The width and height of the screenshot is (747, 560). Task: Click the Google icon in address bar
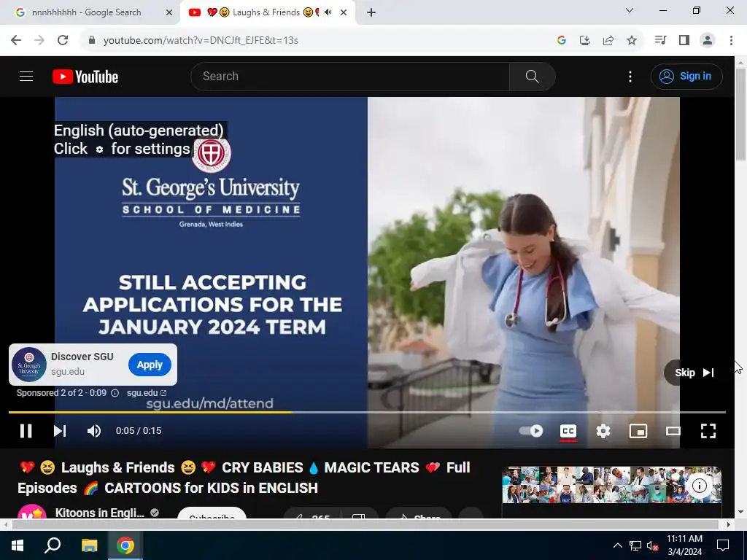(x=562, y=41)
